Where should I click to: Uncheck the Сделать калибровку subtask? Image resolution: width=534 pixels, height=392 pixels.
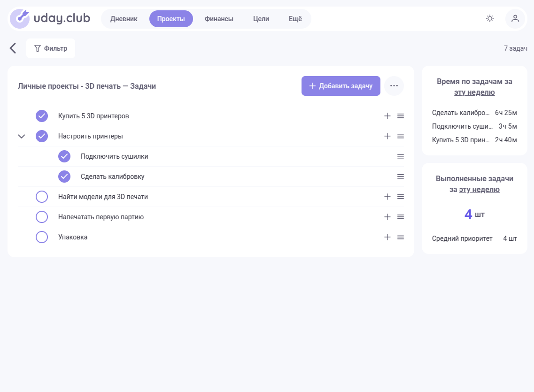tap(64, 176)
